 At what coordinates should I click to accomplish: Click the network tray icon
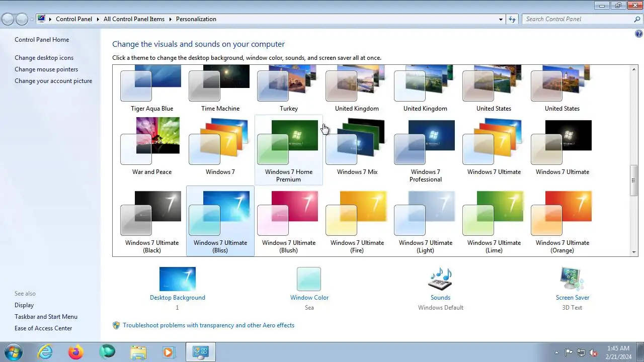click(x=581, y=352)
